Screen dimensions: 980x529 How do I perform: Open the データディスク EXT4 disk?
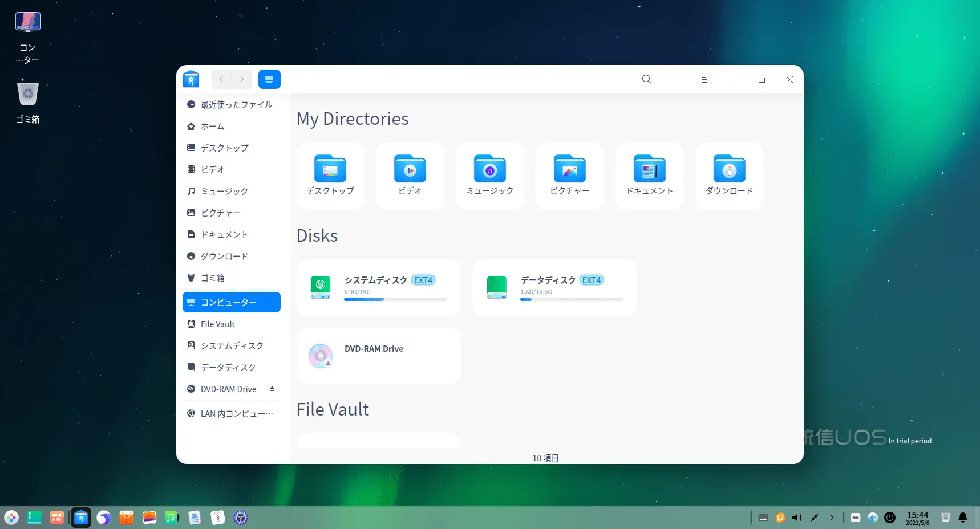pyautogui.click(x=554, y=287)
